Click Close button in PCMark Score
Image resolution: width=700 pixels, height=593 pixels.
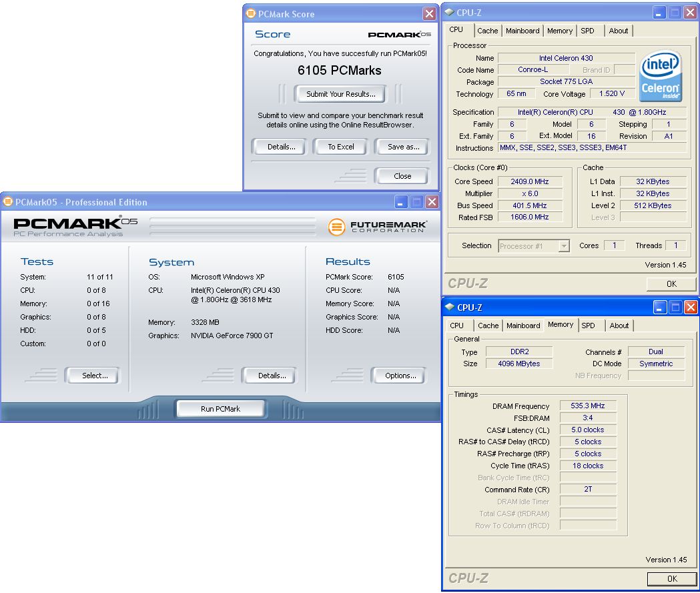click(x=402, y=176)
